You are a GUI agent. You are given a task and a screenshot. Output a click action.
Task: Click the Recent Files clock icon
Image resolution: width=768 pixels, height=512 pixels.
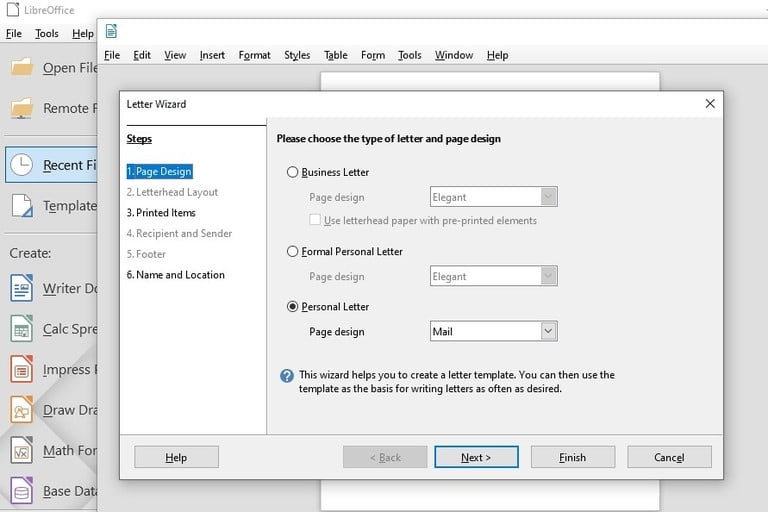point(22,165)
